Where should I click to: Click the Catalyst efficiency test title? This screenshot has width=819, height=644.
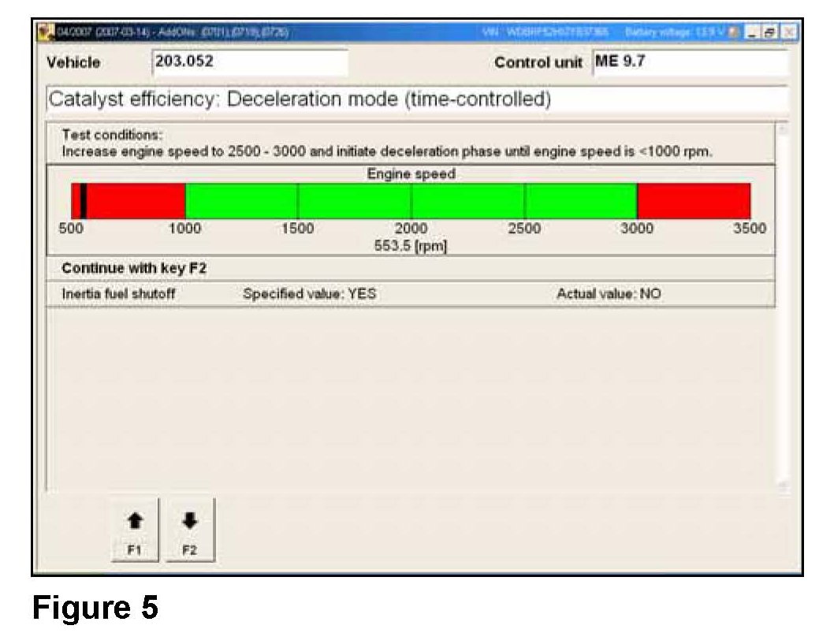click(x=300, y=100)
